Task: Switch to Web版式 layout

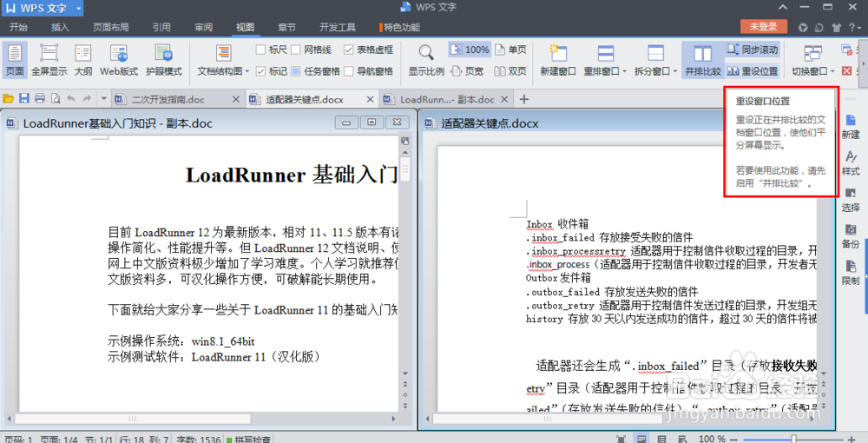Action: [x=118, y=60]
